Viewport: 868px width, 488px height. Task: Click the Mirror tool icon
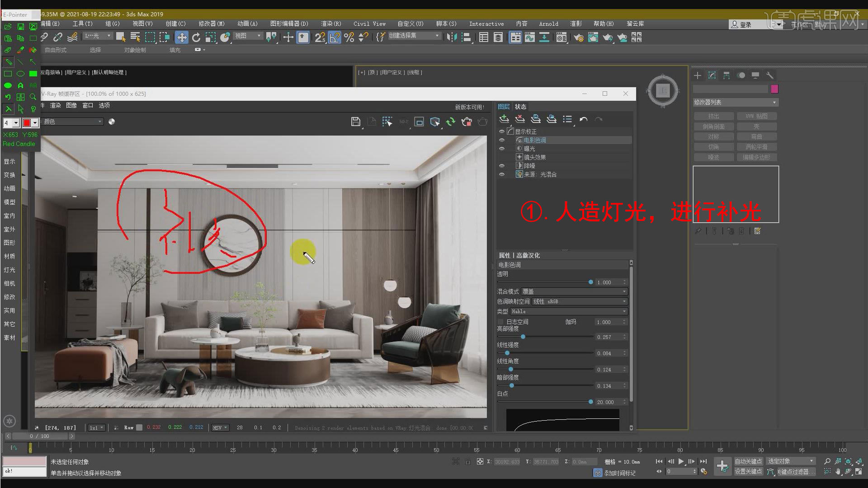[452, 38]
